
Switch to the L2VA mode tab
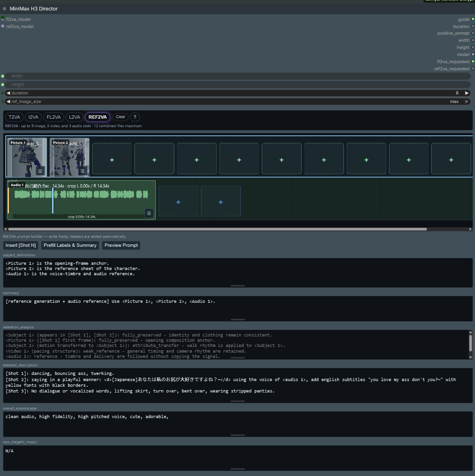pos(75,117)
